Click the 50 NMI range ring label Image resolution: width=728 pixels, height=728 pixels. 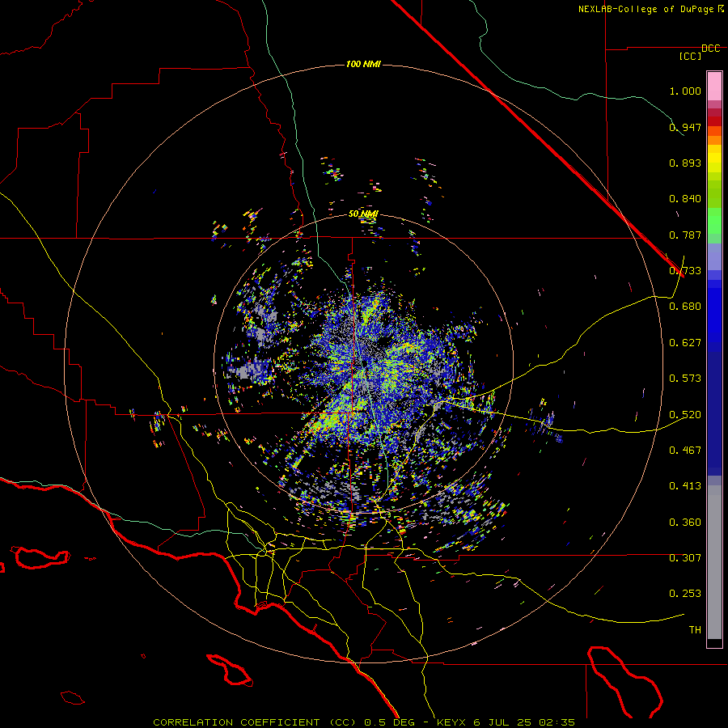pos(363,214)
